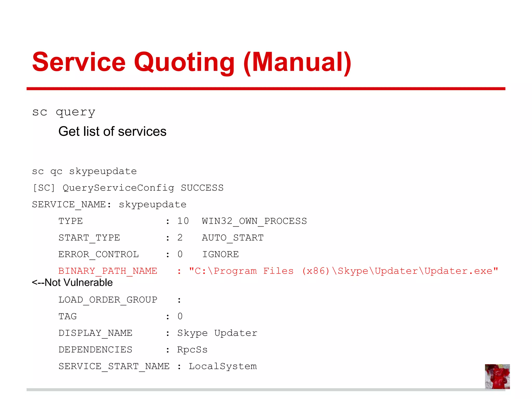Viewport: 532px width, 399px height.
Task: Click the 'DISPLAY_NAME' label
Action: click(95, 333)
